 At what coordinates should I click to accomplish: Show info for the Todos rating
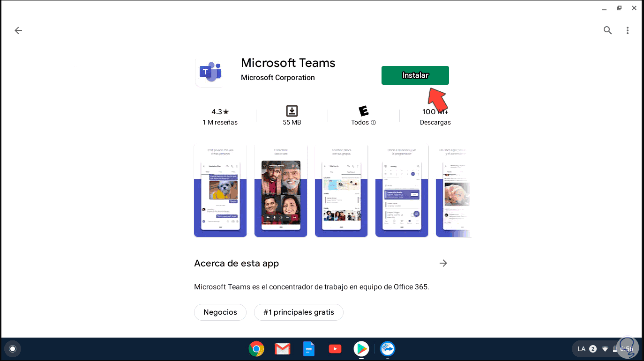374,123
